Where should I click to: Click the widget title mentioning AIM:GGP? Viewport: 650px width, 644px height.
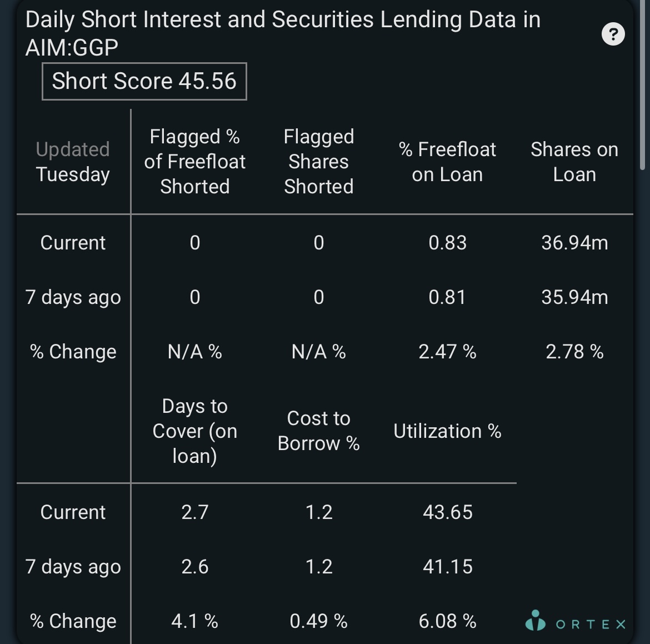pos(283,33)
